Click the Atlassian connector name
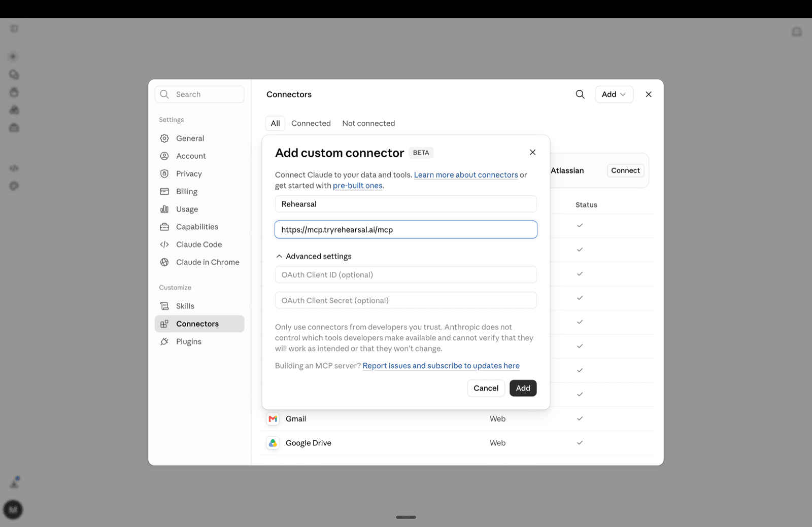Screen dimensions: 812x527 [x=567, y=170]
